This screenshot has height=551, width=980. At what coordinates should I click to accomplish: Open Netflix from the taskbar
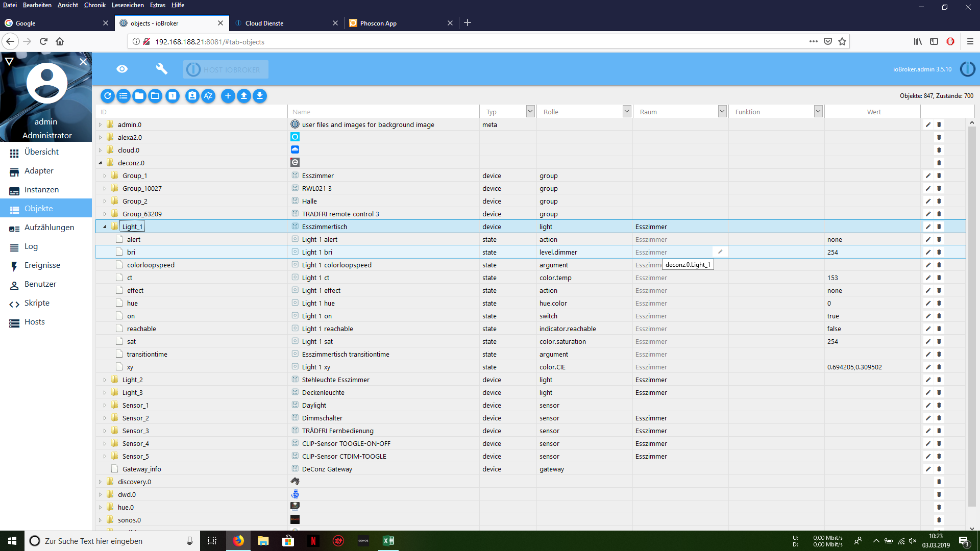[x=313, y=541]
